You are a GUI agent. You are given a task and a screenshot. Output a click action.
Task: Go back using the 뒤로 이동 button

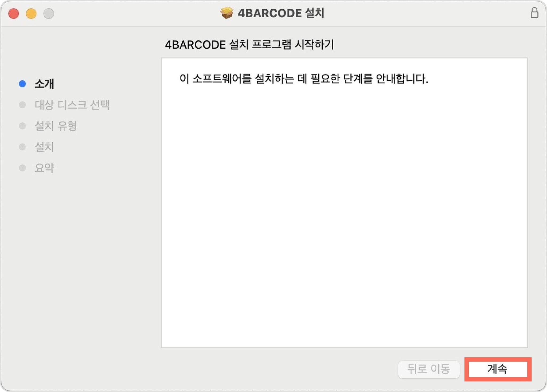click(429, 369)
